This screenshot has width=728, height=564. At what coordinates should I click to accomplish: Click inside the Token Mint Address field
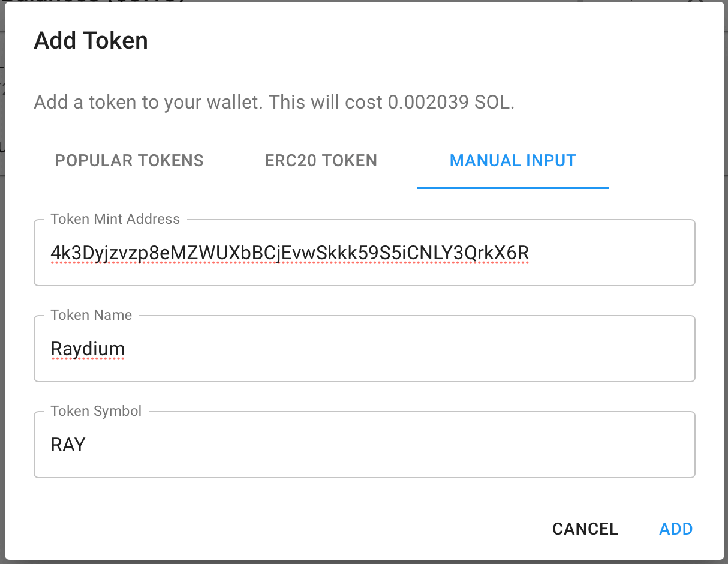pyautogui.click(x=600, y=253)
